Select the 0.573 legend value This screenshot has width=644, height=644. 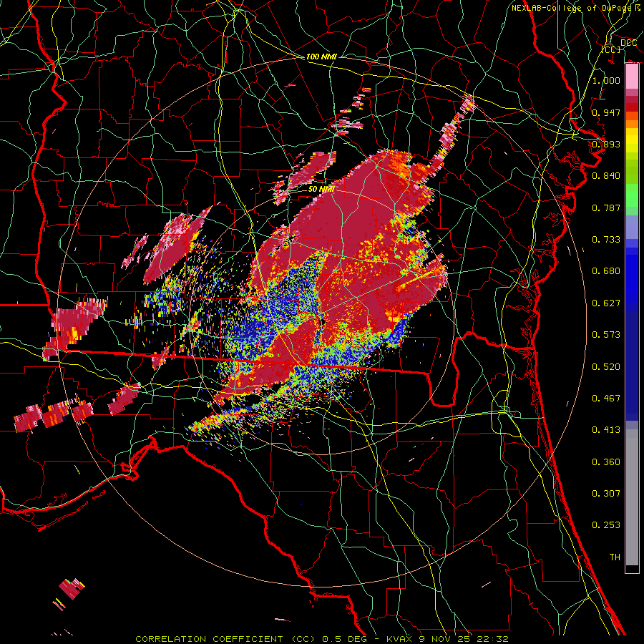click(606, 335)
